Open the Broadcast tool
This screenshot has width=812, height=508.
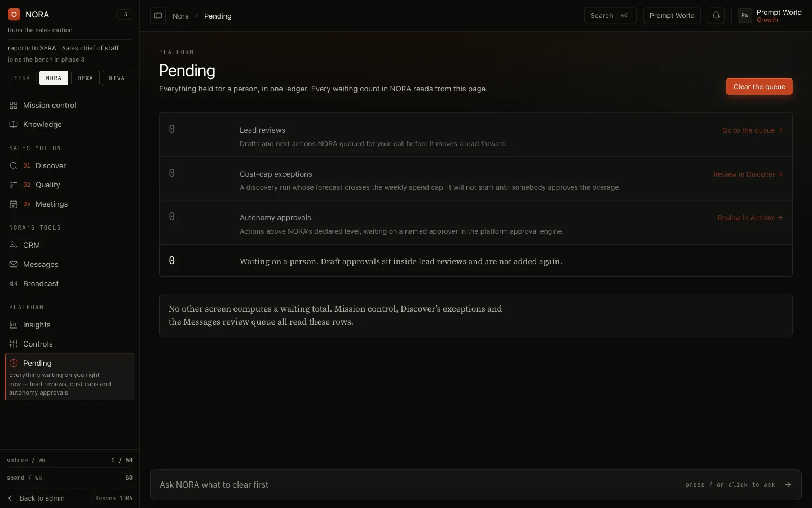click(x=69, y=284)
